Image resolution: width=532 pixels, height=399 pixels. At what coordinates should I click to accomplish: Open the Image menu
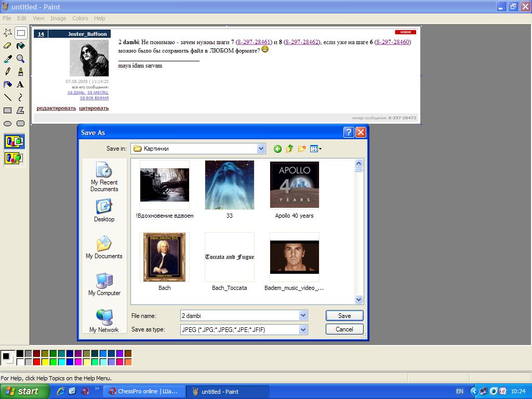[x=58, y=18]
